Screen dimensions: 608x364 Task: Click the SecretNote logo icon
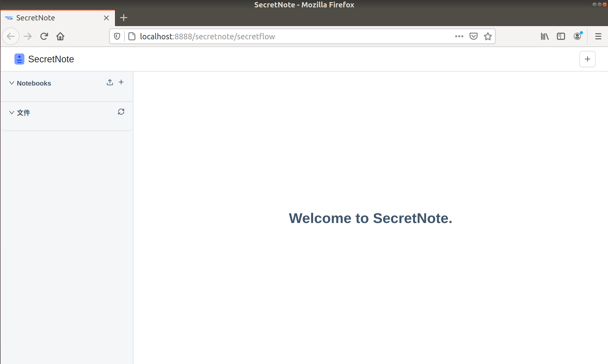[x=19, y=59]
